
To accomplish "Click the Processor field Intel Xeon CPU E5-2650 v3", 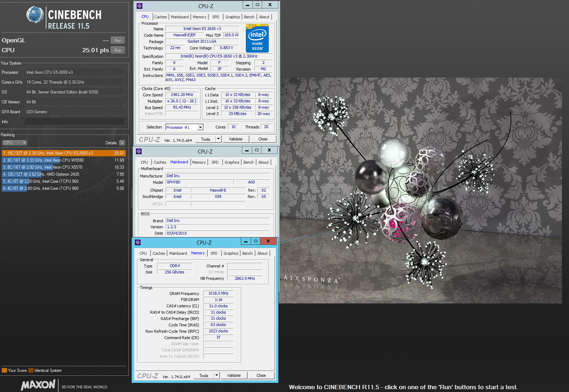I will [75, 72].
